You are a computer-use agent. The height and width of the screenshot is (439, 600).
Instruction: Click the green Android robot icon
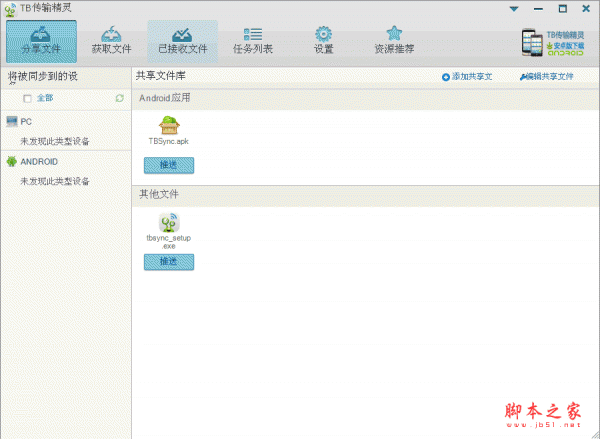click(x=12, y=162)
